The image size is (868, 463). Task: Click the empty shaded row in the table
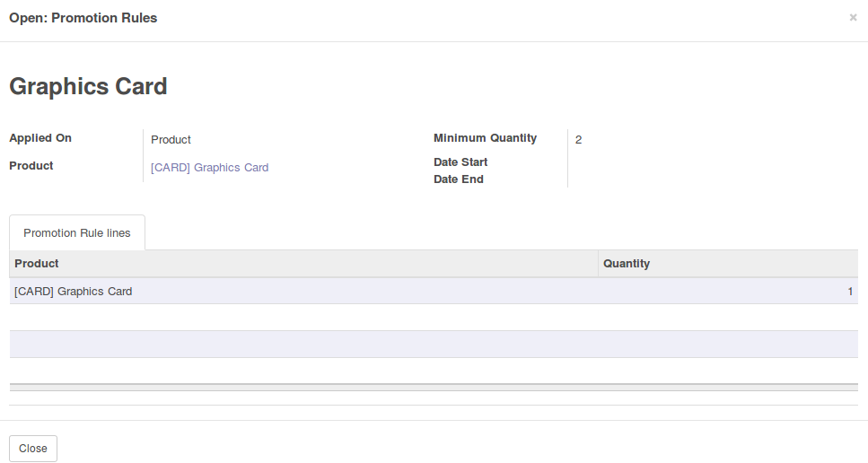(x=434, y=344)
